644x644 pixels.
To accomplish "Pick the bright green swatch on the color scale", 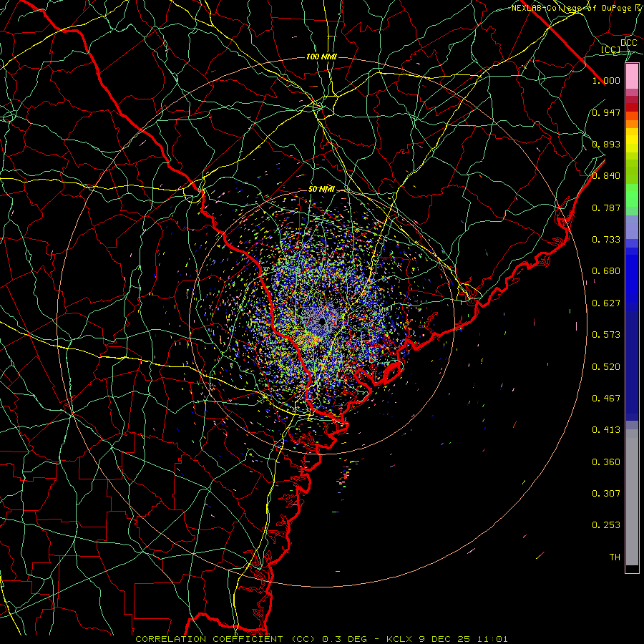I will click(x=632, y=195).
